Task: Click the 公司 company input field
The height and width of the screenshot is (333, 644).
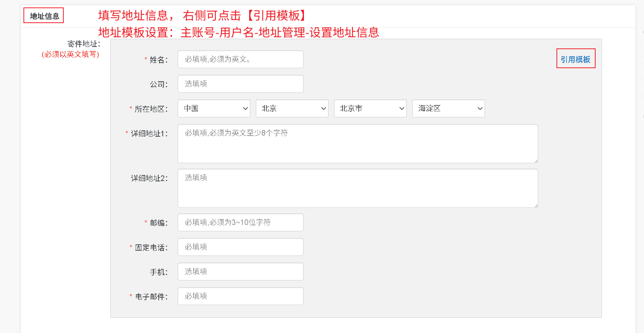Action: click(x=240, y=84)
